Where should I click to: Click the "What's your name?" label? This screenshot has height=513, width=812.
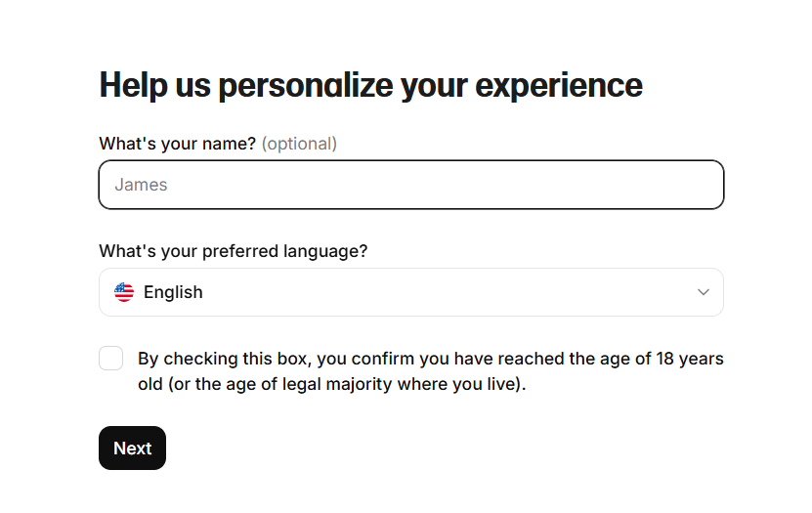(x=177, y=144)
